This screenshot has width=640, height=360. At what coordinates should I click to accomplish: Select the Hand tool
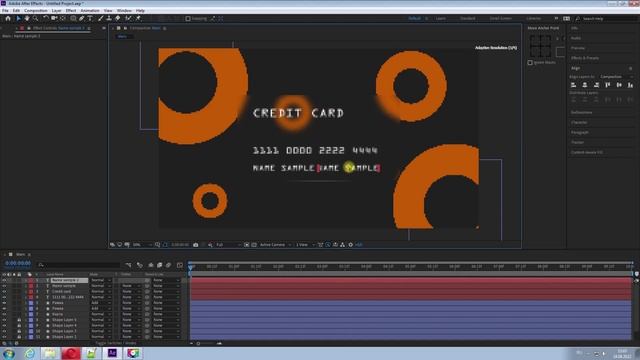tap(27, 18)
